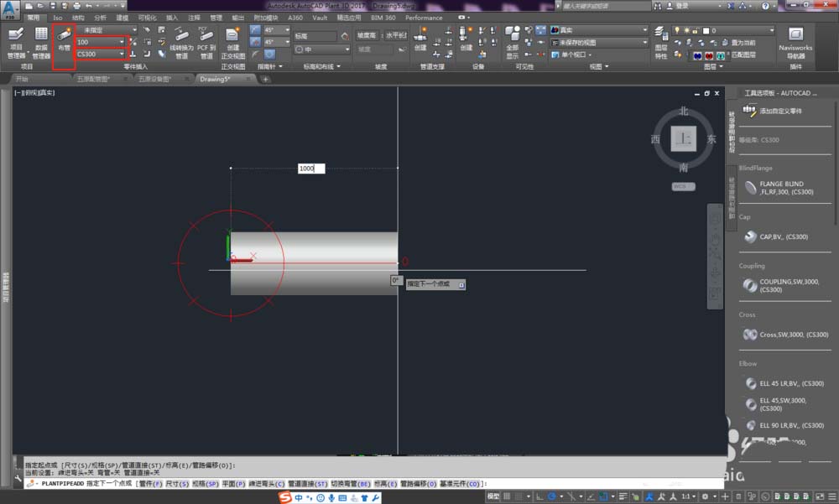Click the 添加自定义零件 icon in tool palette
Image resolution: width=839 pixels, height=504 pixels.
tap(749, 110)
